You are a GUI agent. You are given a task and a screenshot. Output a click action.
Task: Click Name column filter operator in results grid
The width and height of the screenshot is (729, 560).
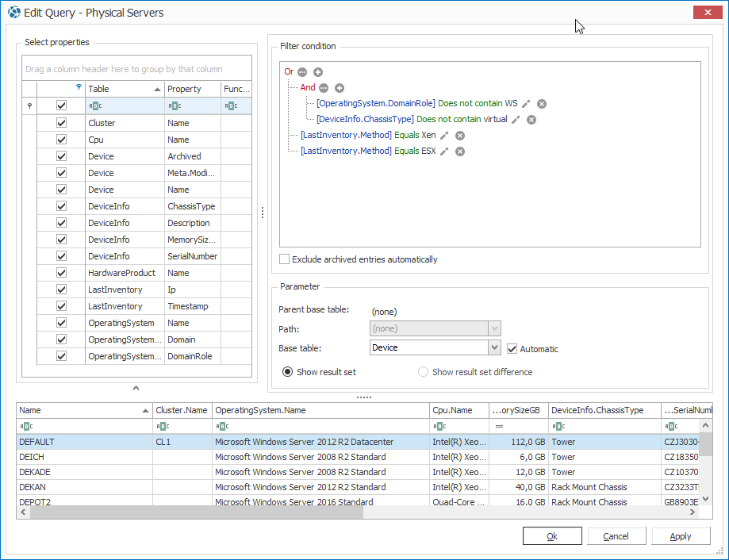coord(26,426)
